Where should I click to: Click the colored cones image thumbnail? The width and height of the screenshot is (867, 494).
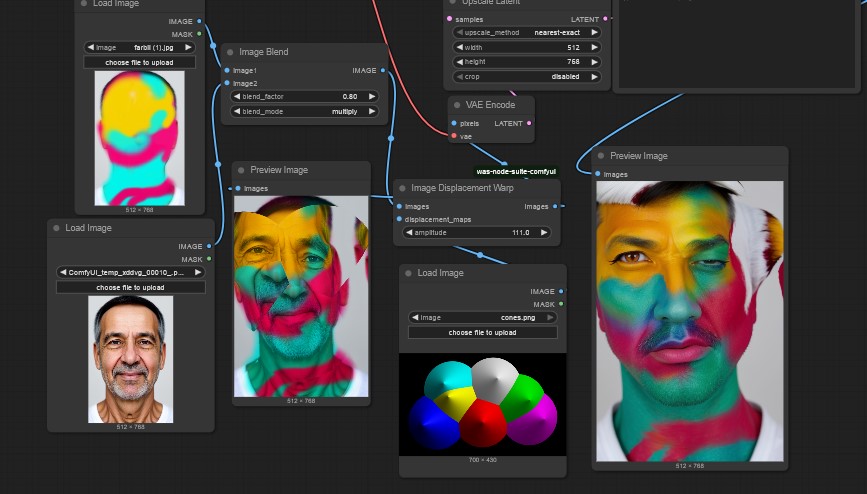pyautogui.click(x=483, y=404)
